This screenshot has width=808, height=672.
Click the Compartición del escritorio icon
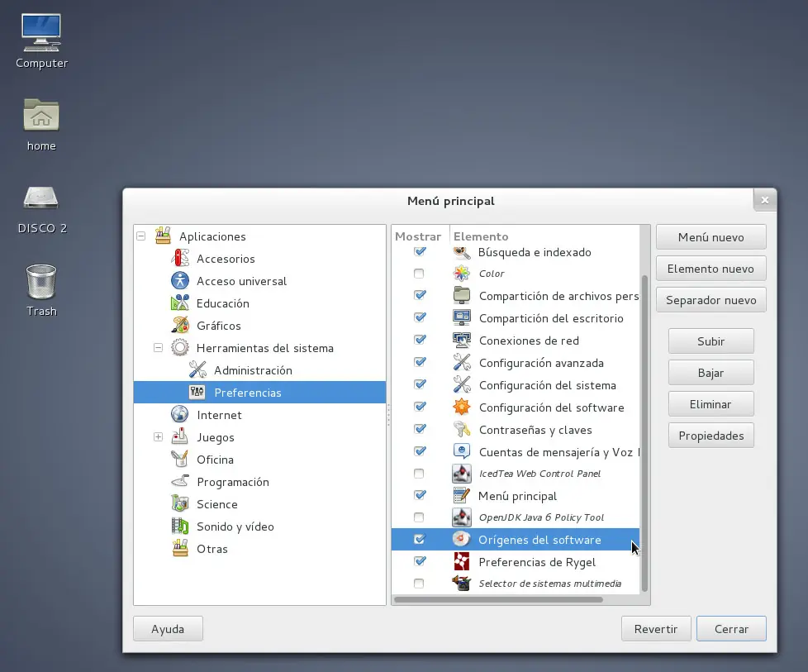click(x=461, y=317)
